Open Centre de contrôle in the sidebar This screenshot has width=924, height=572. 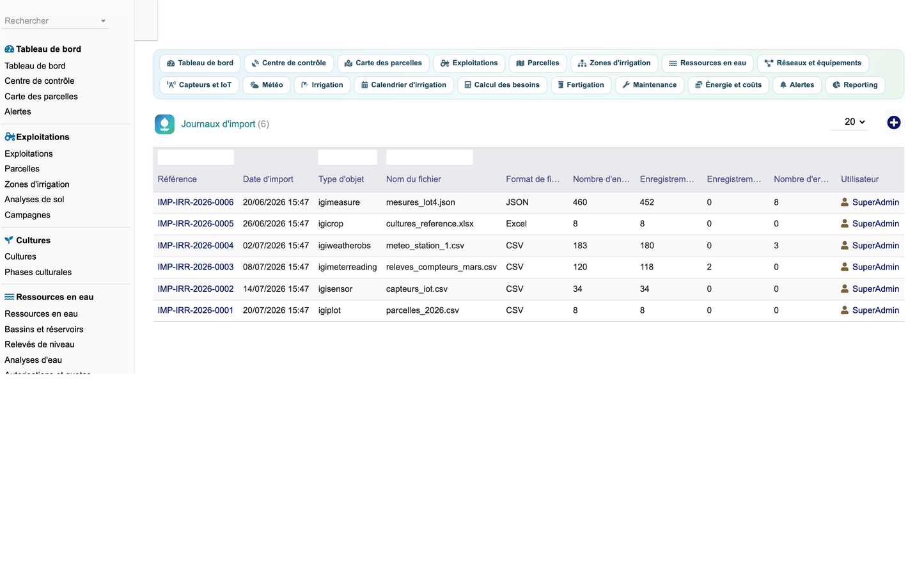40,81
